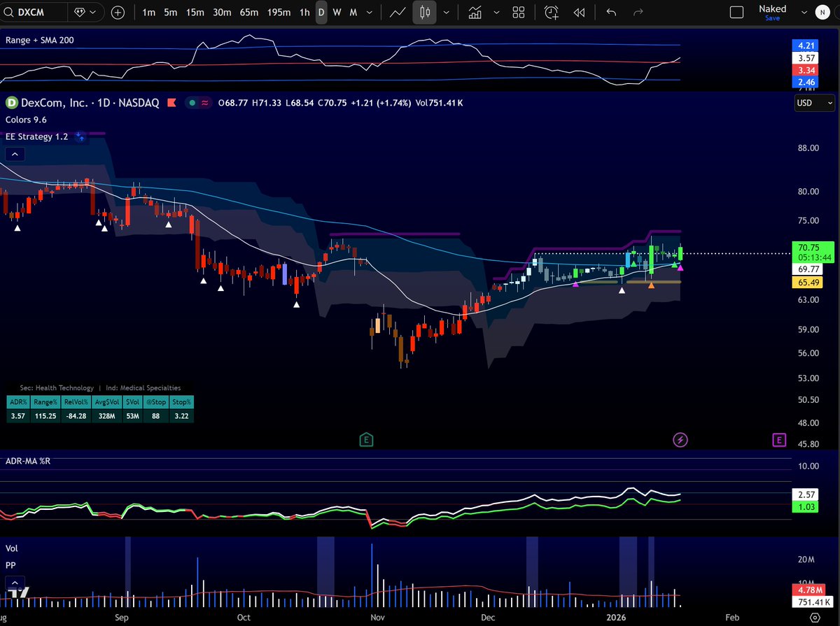
Task: Collapse the indicator legend with chevron
Action: click(x=15, y=155)
